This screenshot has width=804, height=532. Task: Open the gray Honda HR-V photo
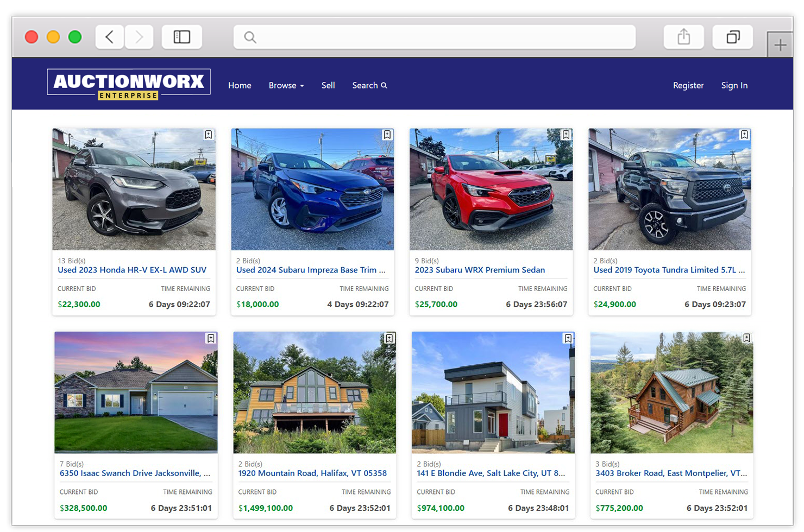pos(134,189)
